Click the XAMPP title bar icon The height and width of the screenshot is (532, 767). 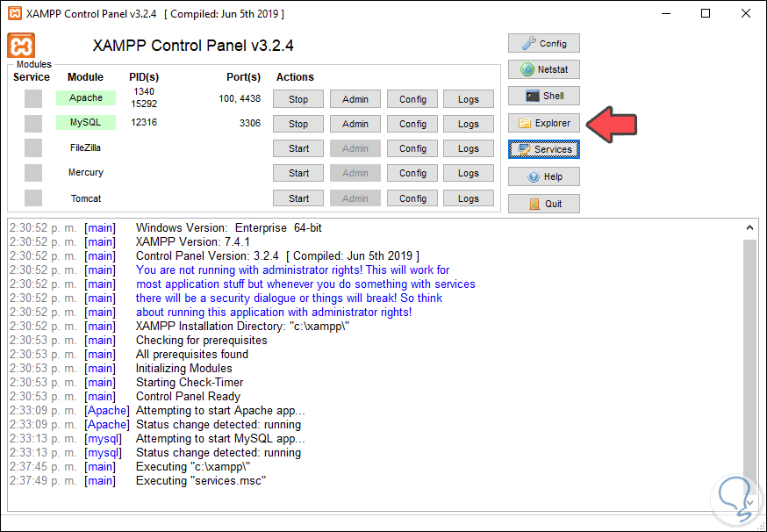click(15, 13)
